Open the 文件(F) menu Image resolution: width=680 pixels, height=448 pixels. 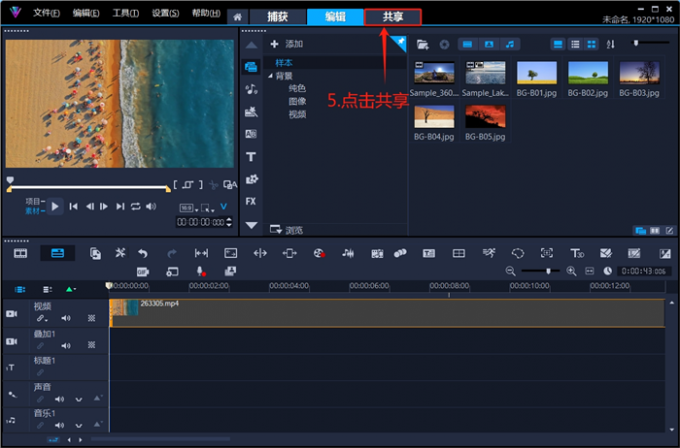coord(46,13)
